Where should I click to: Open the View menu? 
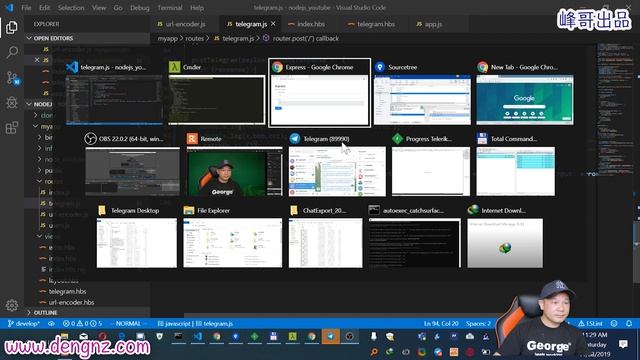(x=99, y=8)
